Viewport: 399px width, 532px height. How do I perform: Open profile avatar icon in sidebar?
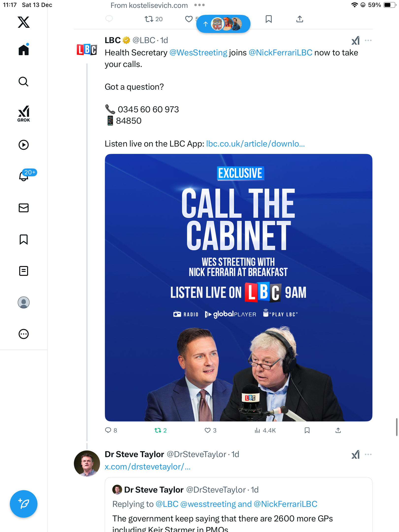pyautogui.click(x=24, y=302)
